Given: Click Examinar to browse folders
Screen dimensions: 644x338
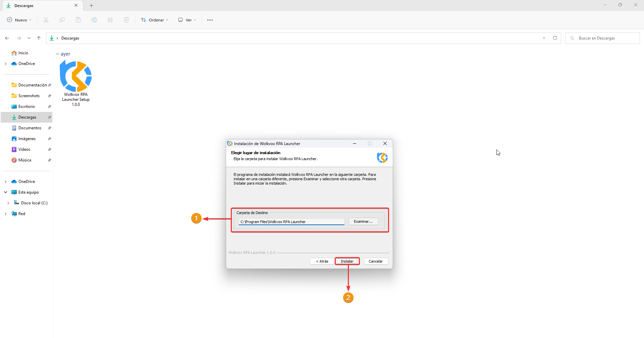Looking at the screenshot, I should pyautogui.click(x=363, y=222).
